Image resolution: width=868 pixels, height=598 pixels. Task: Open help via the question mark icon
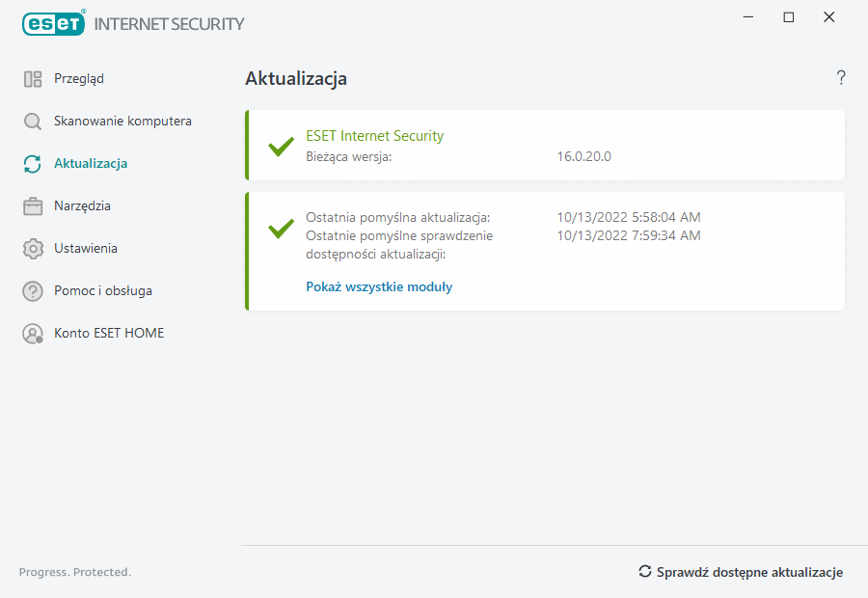(x=841, y=78)
